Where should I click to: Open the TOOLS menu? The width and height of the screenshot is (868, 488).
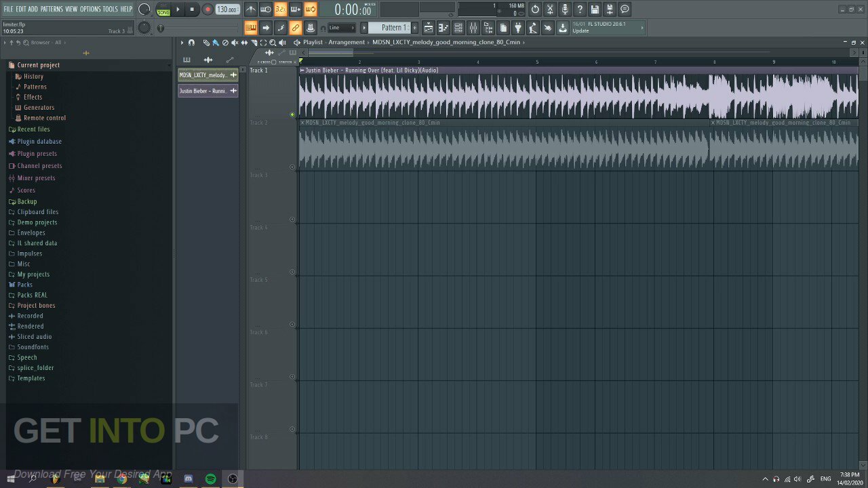110,9
